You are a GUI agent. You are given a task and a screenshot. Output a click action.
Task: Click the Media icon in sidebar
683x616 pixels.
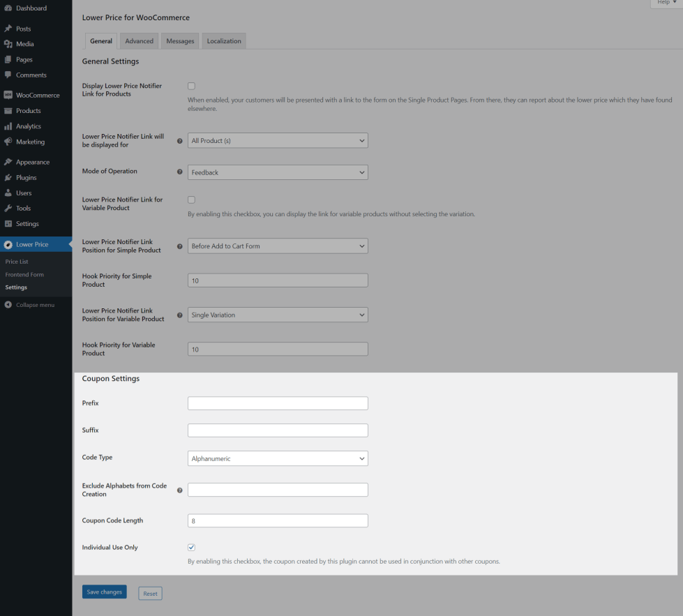[8, 44]
